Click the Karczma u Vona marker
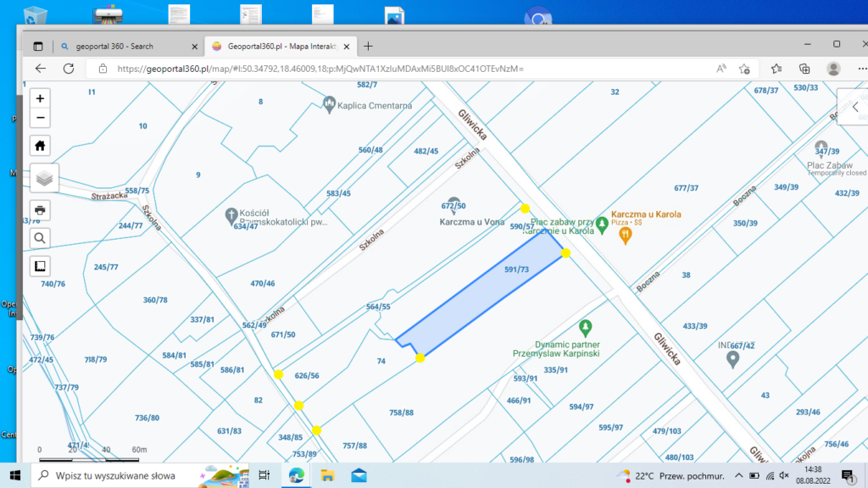This screenshot has height=488, width=868. pos(454,205)
